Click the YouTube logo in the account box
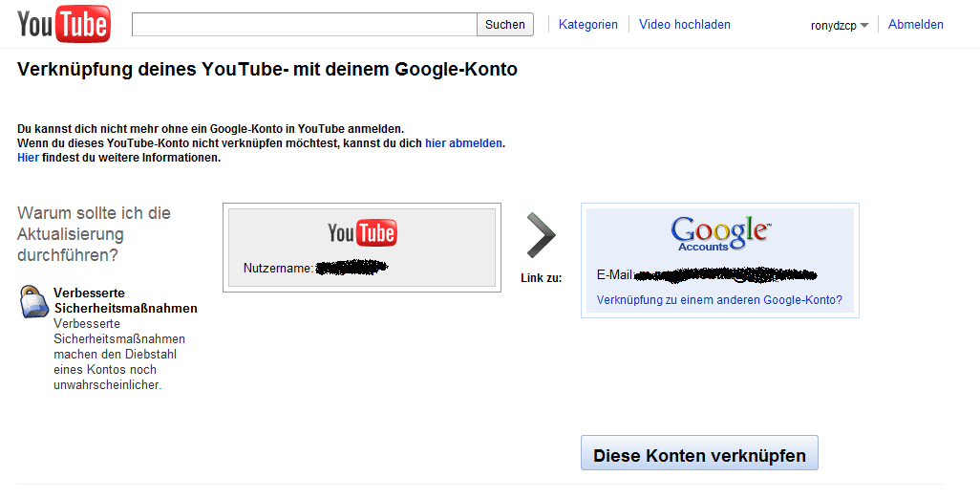The height and width of the screenshot is (499, 980). coord(363,232)
